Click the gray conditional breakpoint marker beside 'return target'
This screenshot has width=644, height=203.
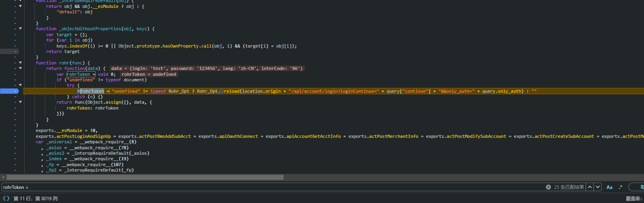coord(9,51)
